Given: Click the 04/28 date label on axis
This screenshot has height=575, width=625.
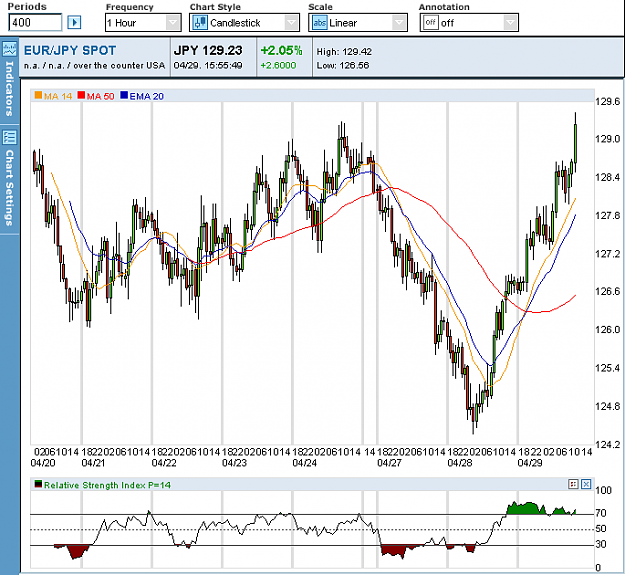Looking at the screenshot, I should [x=460, y=463].
